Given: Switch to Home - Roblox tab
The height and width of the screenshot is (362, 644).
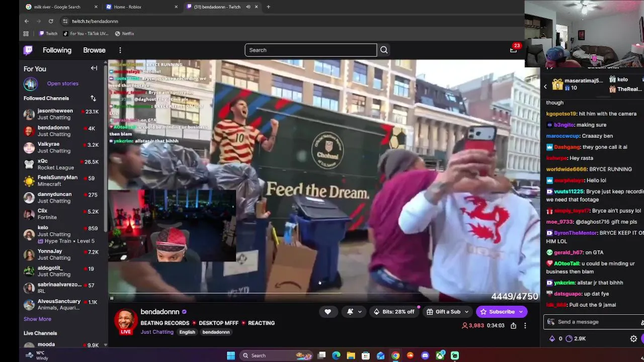Looking at the screenshot, I should tap(142, 7).
